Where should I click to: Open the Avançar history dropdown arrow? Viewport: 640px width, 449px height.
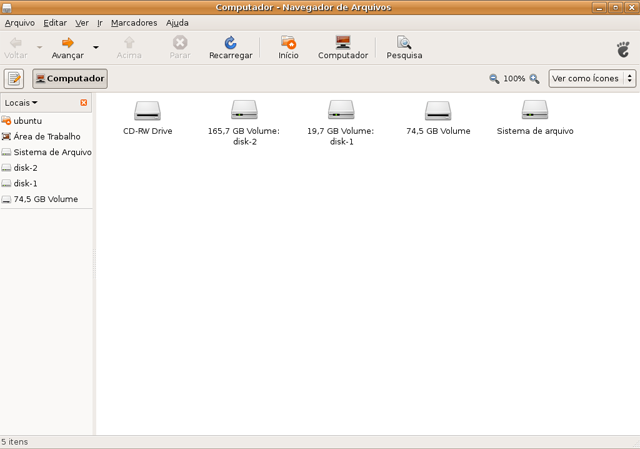pos(96,47)
